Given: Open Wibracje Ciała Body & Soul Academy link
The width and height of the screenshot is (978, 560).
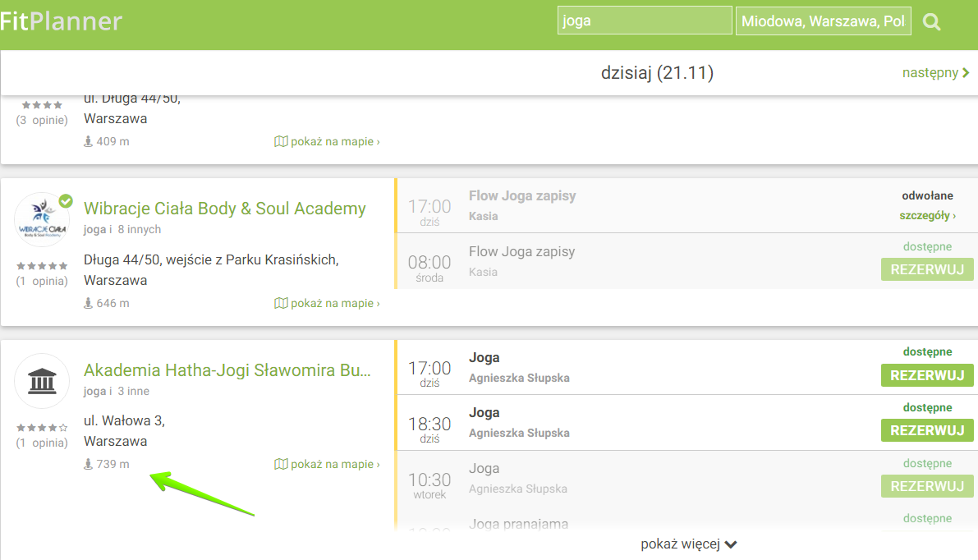Looking at the screenshot, I should (x=224, y=209).
